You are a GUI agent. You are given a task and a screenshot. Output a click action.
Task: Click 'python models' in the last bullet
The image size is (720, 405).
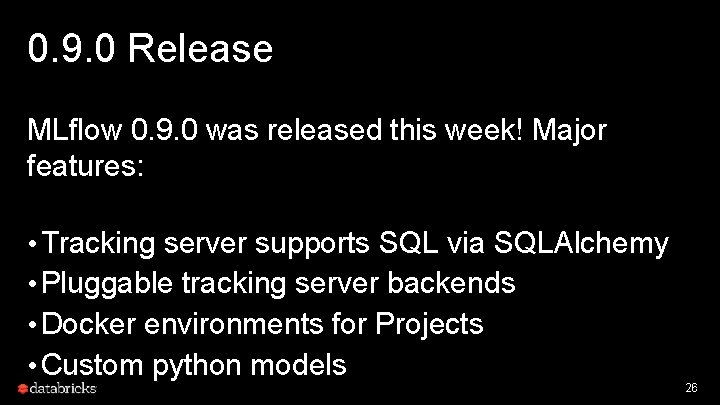[x=250, y=365]
